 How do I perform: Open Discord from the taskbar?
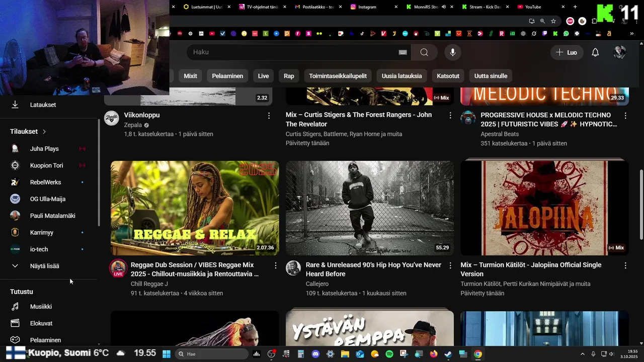pyautogui.click(x=315, y=354)
